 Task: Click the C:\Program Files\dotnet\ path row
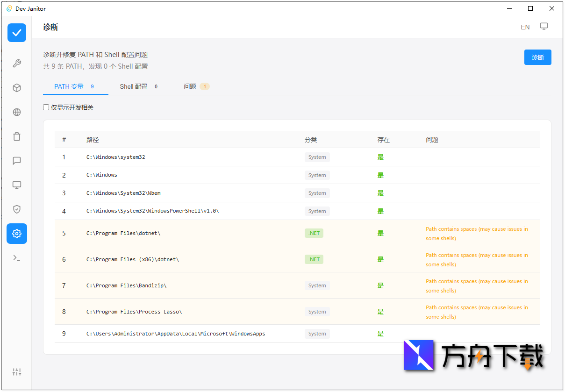tap(123, 233)
